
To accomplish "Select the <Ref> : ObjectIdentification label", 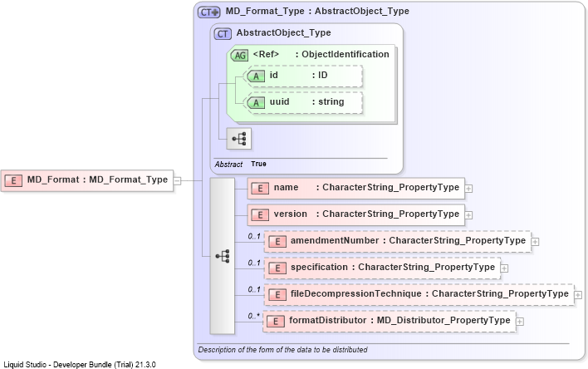I will point(321,54).
